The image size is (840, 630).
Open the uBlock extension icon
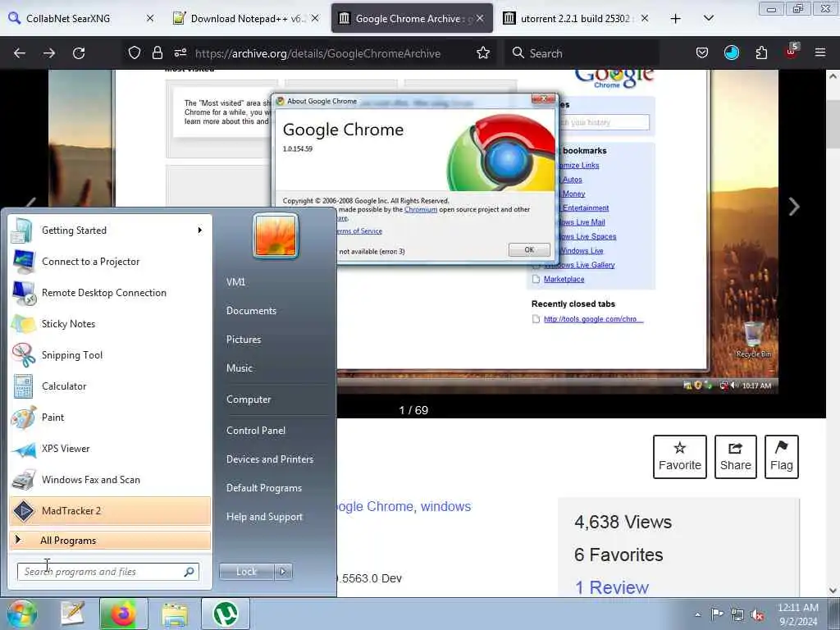[x=792, y=52]
